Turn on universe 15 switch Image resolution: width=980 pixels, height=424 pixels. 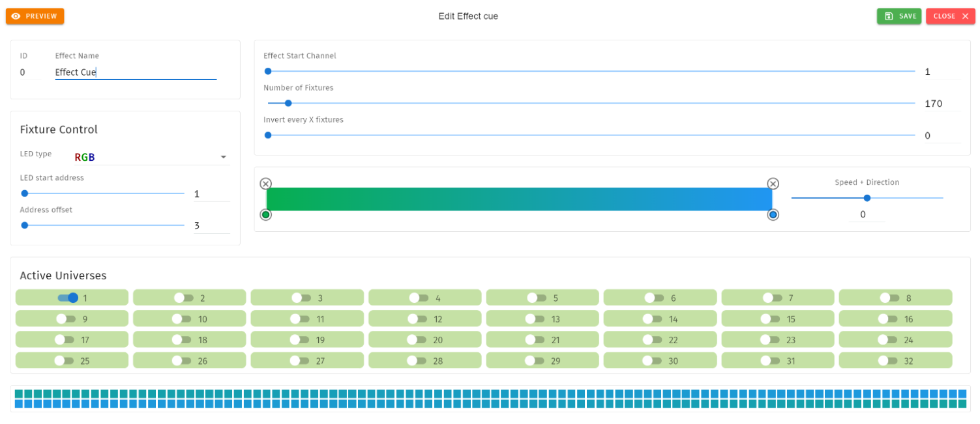click(770, 319)
